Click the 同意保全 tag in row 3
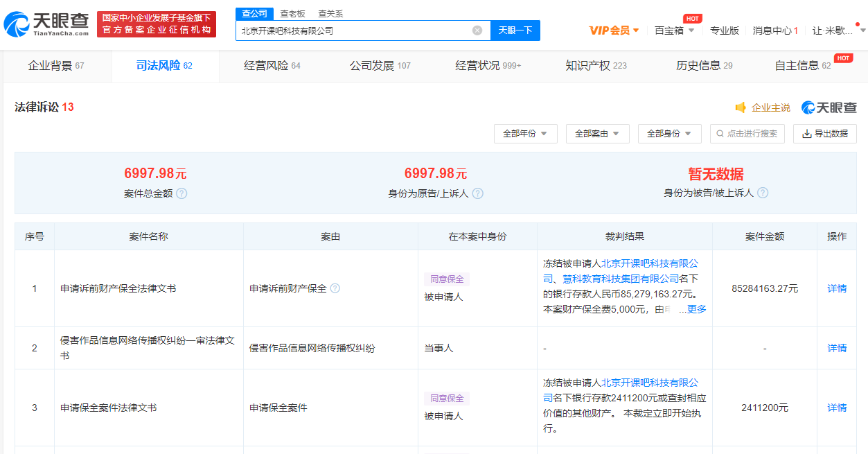Image resolution: width=868 pixels, height=454 pixels. click(447, 399)
